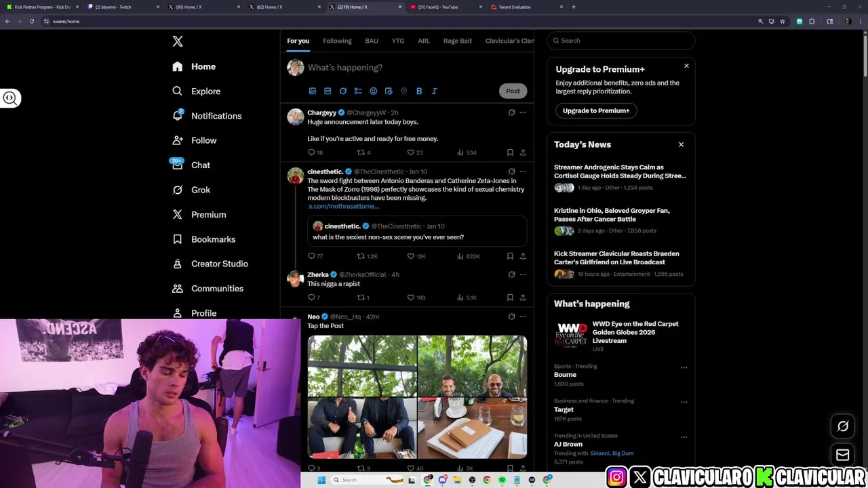Image resolution: width=868 pixels, height=488 pixels.
Task: Switch to the FaceIQ YouTube browser tab
Action: pos(447,7)
